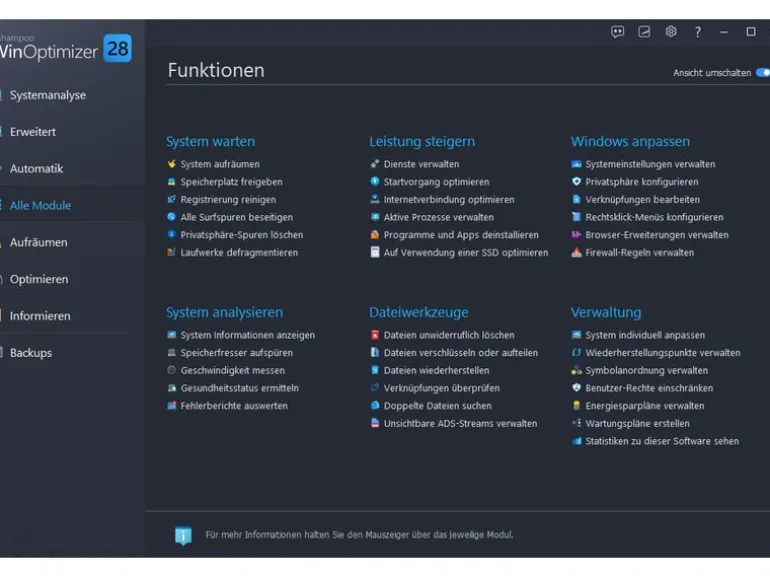This screenshot has width=770, height=578.
Task: Click the System warten category heading
Action: tap(210, 141)
